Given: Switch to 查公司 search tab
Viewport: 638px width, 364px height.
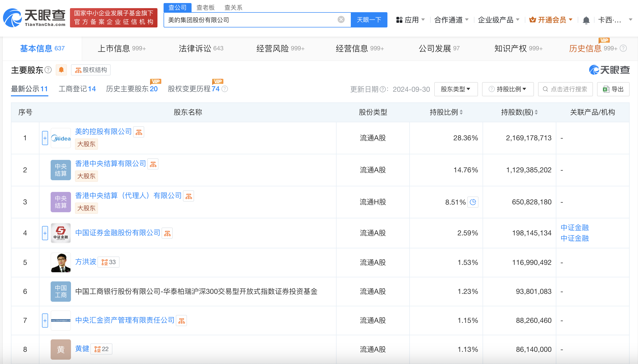Looking at the screenshot, I should 178,8.
